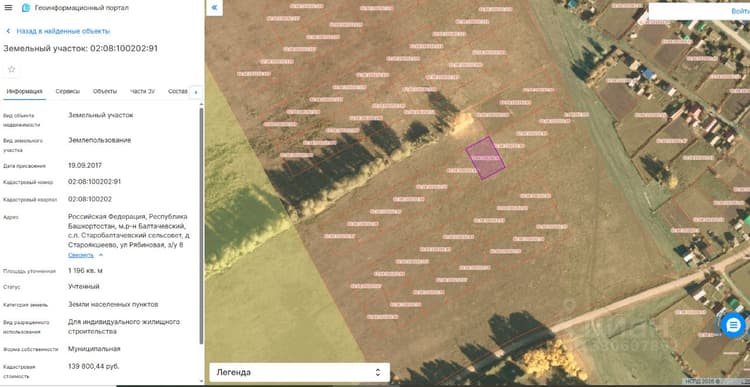750x387 pixels.
Task: Open the Состав tab
Action: coord(177,91)
